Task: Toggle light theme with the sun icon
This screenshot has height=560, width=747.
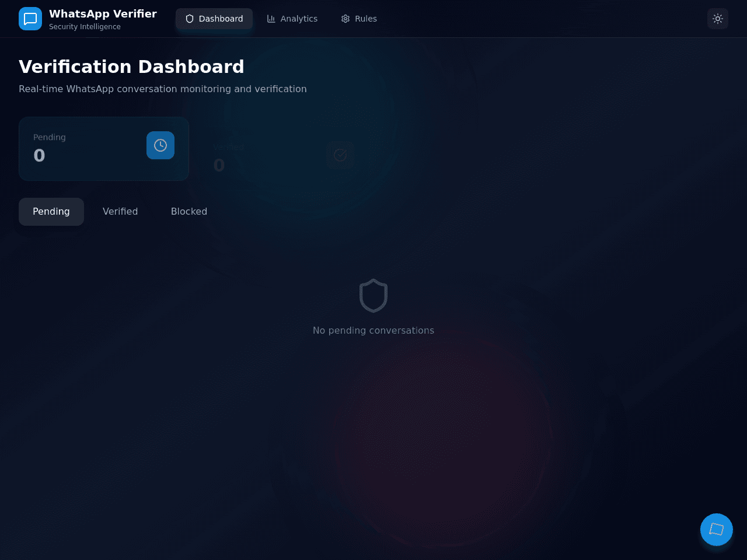Action: point(718,19)
